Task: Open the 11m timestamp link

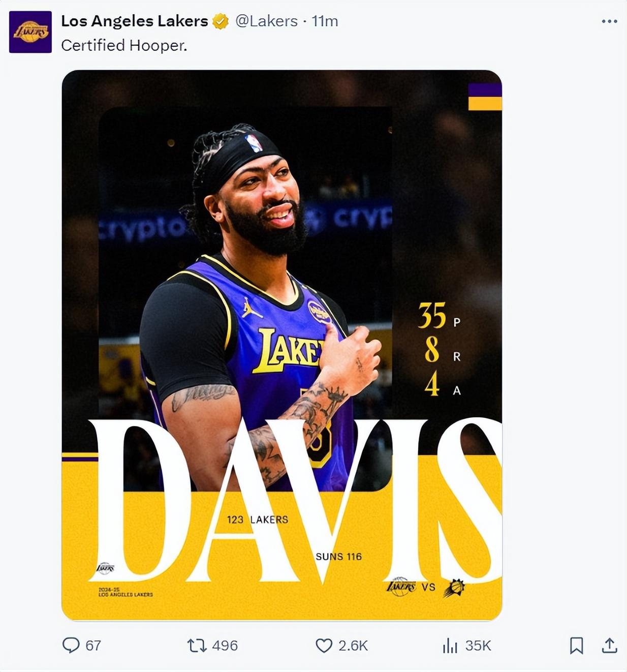Action: point(325,21)
